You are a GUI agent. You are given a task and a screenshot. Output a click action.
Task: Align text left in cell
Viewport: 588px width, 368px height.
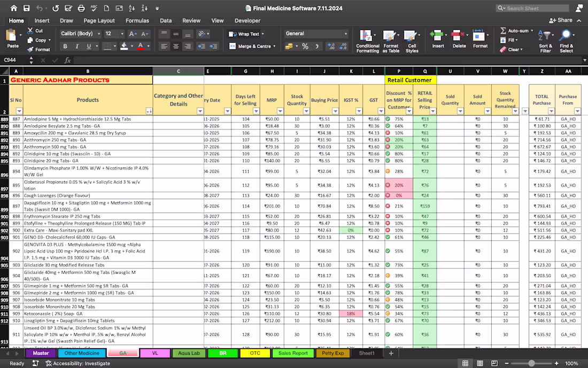coord(164,46)
